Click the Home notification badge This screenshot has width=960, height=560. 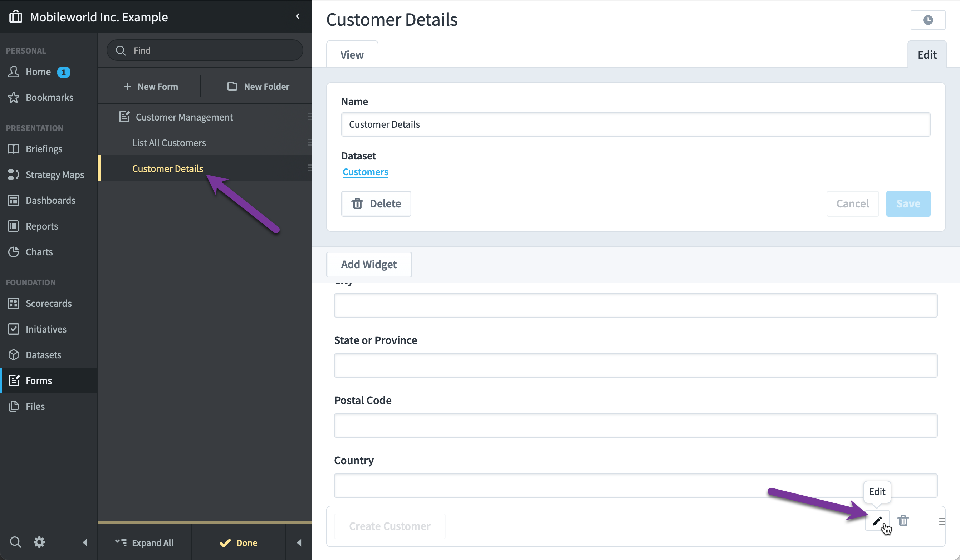pos(64,72)
